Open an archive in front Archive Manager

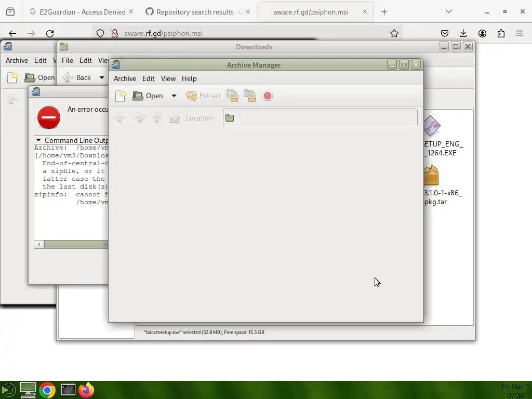[x=148, y=96]
